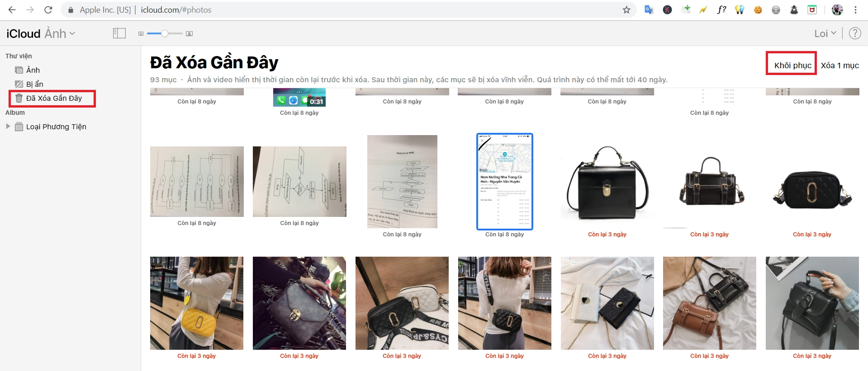Reload the page in the browser
Viewport: 868px width, 371px height.
click(48, 10)
